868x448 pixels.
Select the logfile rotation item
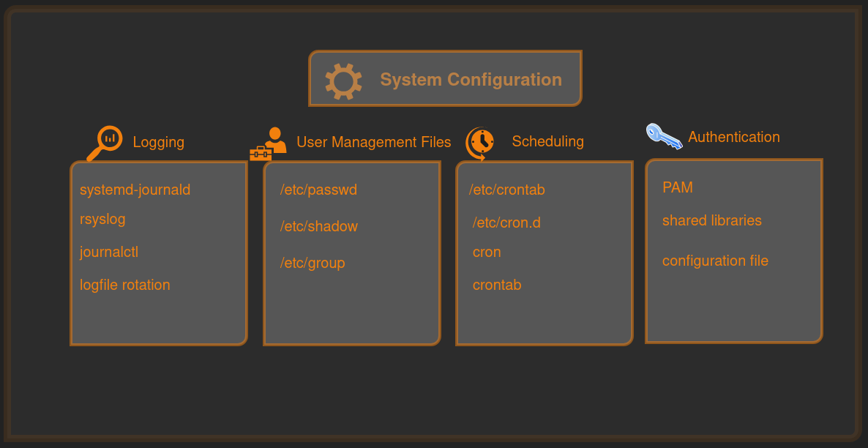[x=125, y=285]
